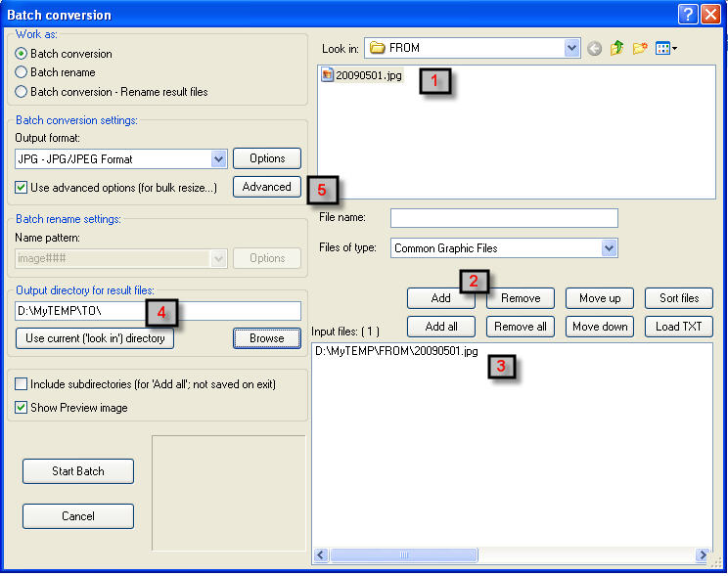Toggle Show Preview image checkbox
Screen dimensions: 728x576
point(22,408)
